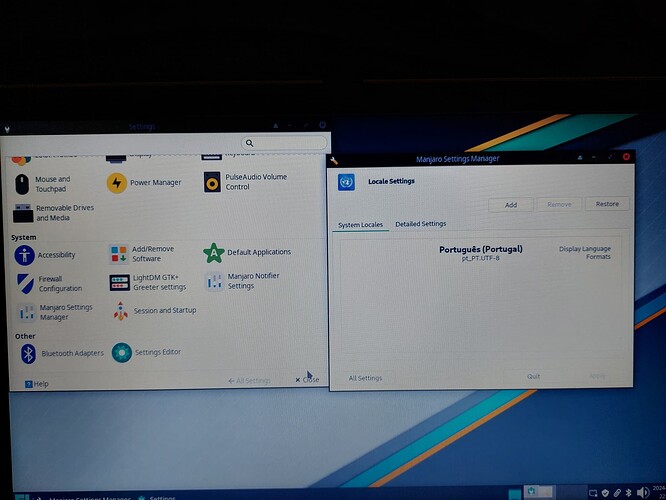The image size is (666, 500).
Task: Click the pt_PT.UTF-8 locale code
Action: [x=480, y=258]
